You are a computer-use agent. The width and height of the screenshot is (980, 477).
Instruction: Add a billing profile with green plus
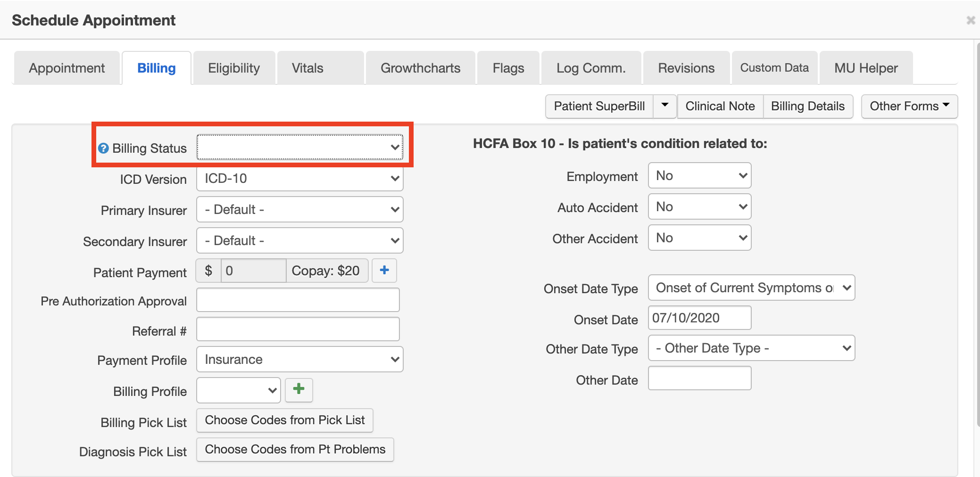coord(299,389)
